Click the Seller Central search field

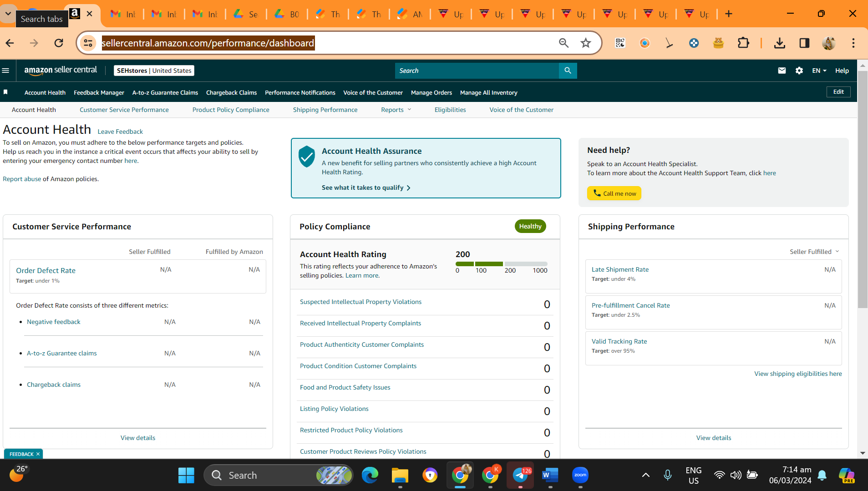coord(477,71)
